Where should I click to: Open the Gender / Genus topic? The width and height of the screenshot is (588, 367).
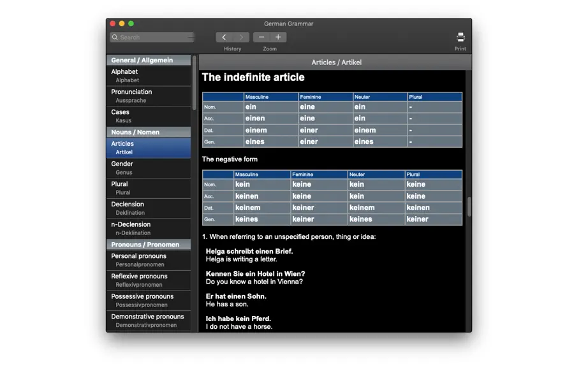coord(149,168)
